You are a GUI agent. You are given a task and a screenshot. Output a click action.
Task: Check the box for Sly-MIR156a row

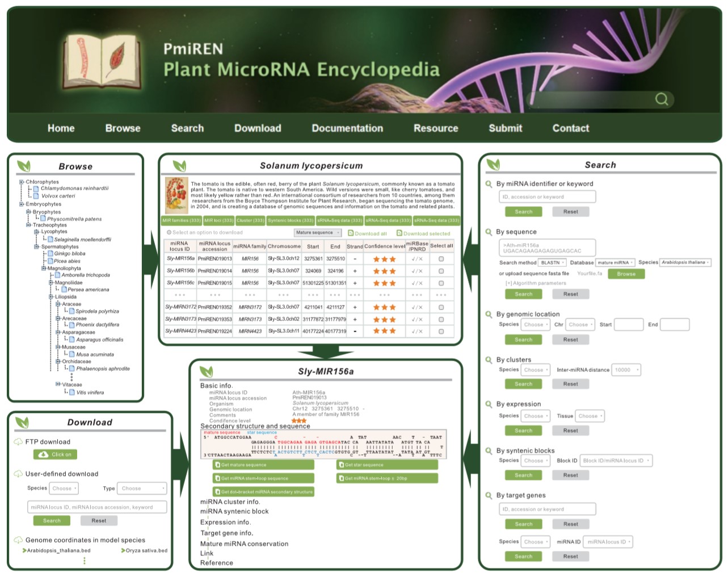(x=441, y=259)
